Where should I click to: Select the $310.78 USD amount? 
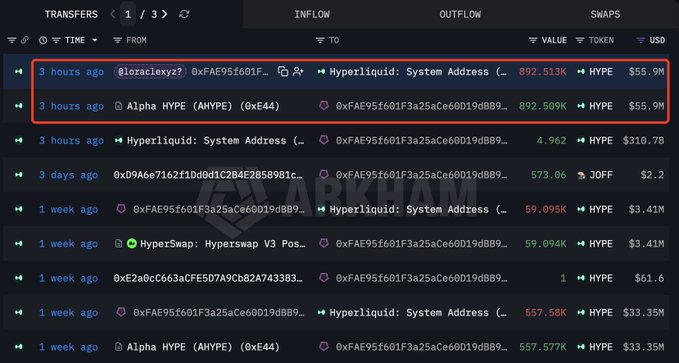[643, 140]
